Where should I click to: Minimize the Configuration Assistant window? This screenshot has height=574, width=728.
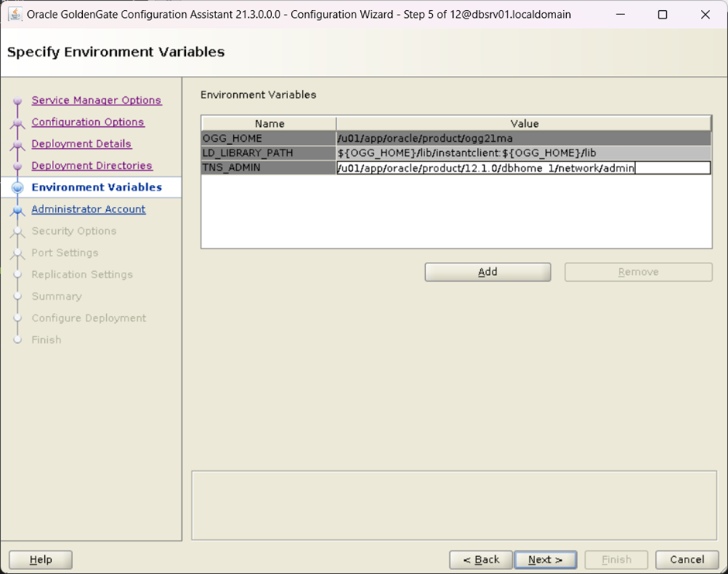(620, 15)
